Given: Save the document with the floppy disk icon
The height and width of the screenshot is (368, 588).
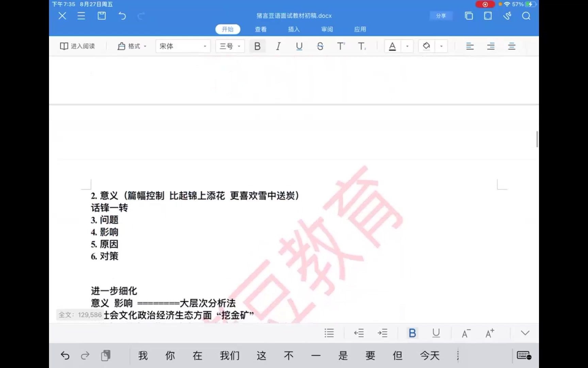Looking at the screenshot, I should click(x=102, y=16).
